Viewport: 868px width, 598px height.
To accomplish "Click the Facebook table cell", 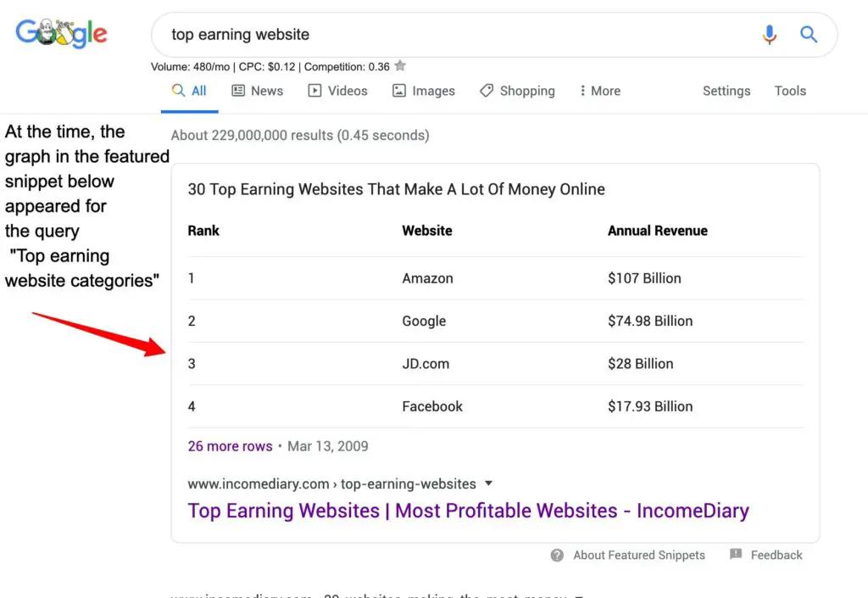I will [x=431, y=406].
